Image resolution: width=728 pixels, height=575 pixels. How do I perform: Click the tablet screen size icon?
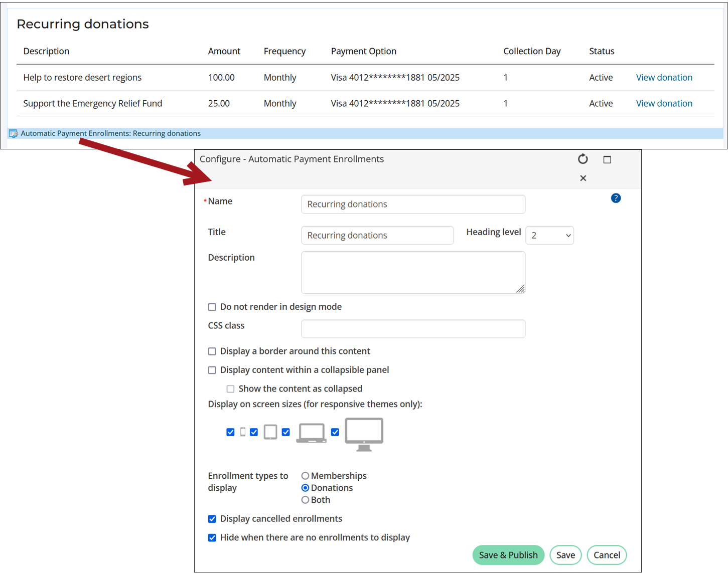270,432
